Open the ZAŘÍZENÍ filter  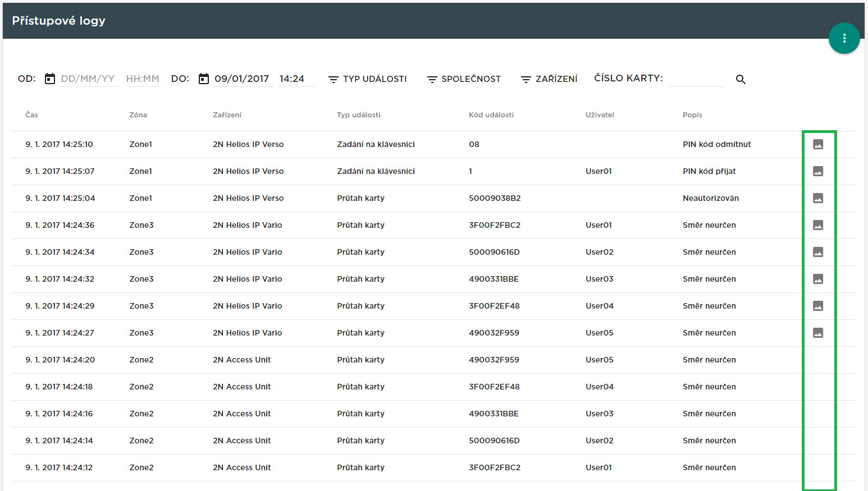(x=549, y=79)
